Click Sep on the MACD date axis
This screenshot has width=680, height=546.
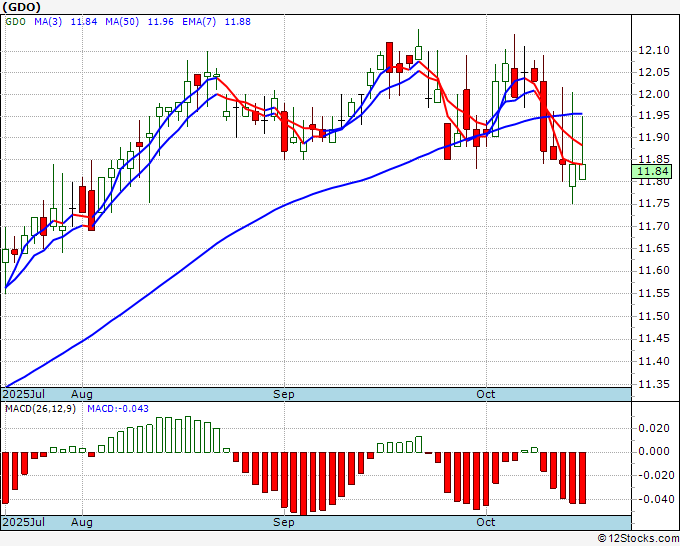coord(284,522)
